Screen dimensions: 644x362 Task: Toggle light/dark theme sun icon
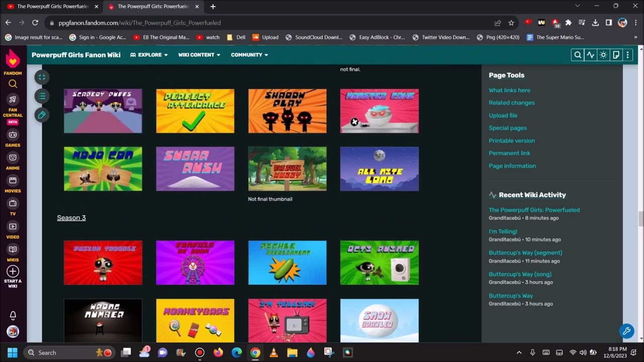603,55
